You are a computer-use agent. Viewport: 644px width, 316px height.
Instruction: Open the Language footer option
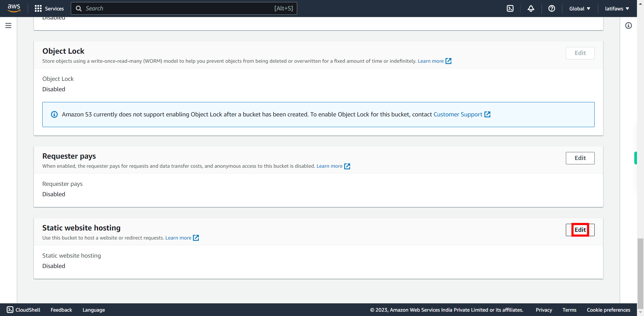coord(94,310)
